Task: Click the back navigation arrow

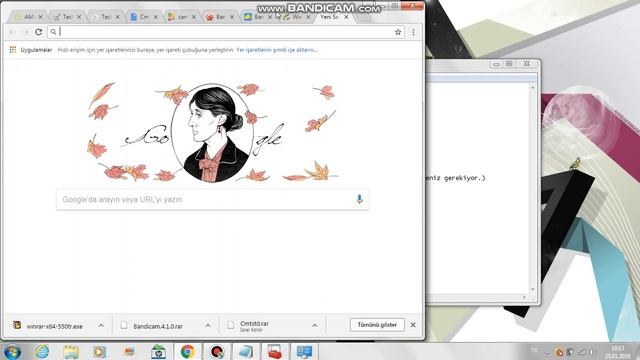Action: 12,32
